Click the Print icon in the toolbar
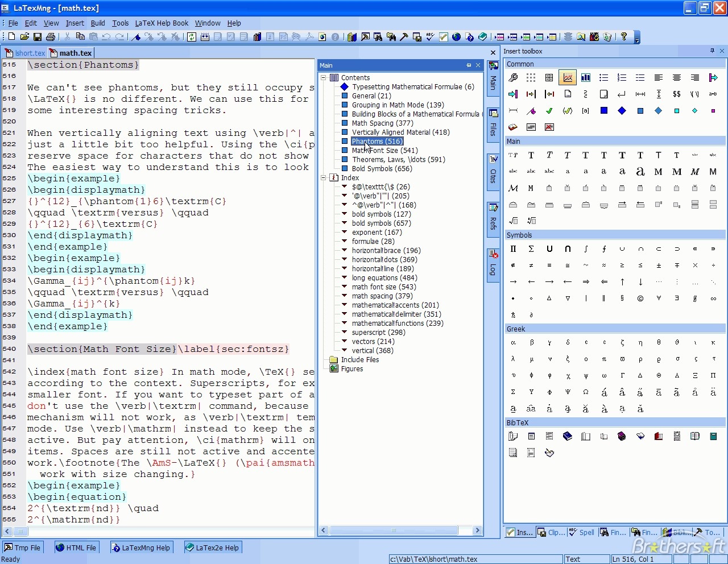This screenshot has width=728, height=564. tap(51, 37)
